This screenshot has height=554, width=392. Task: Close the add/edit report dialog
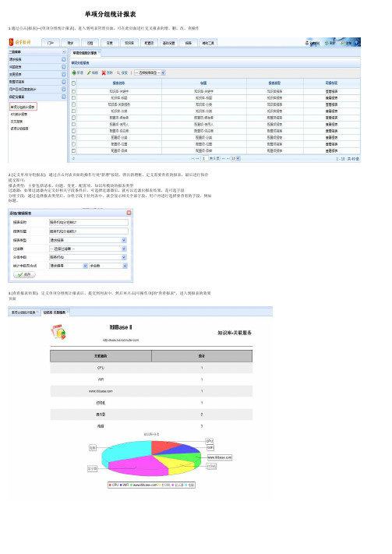pos(129,213)
